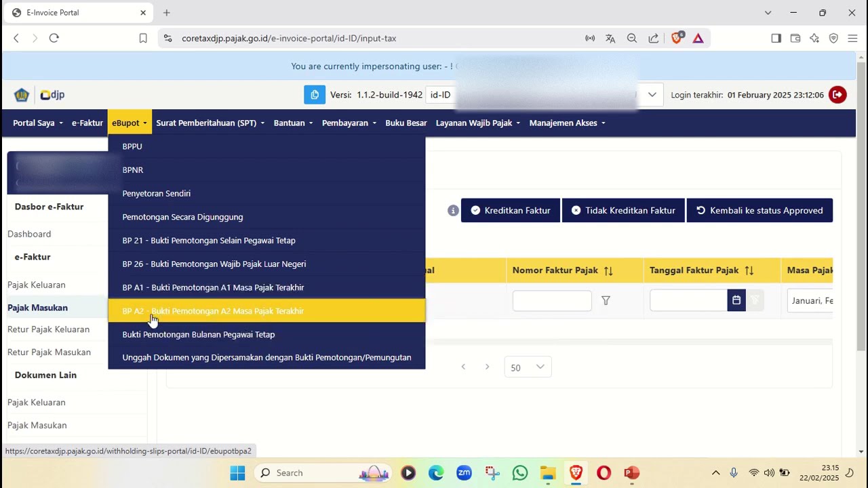Sort by Tanggal Faktur Pajak arrows

[749, 270]
